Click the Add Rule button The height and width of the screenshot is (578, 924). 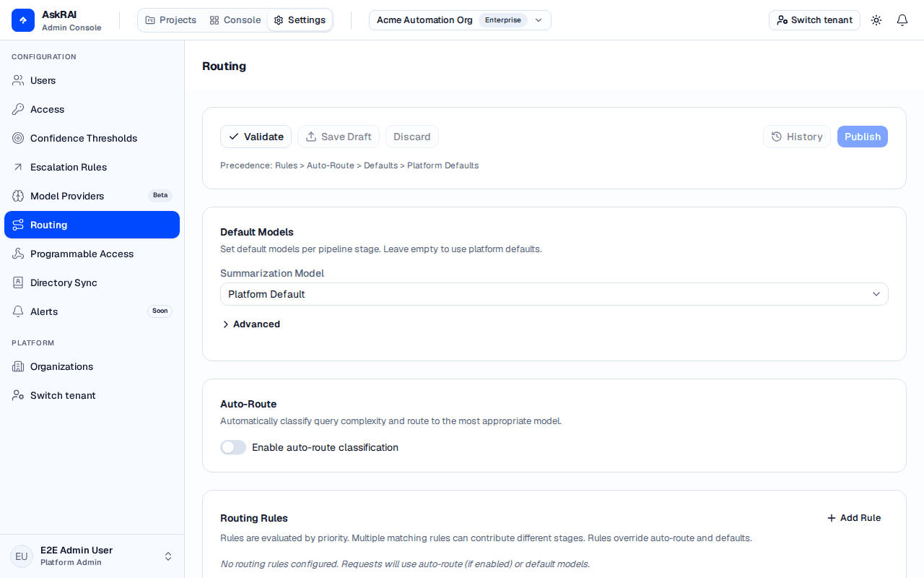click(854, 518)
